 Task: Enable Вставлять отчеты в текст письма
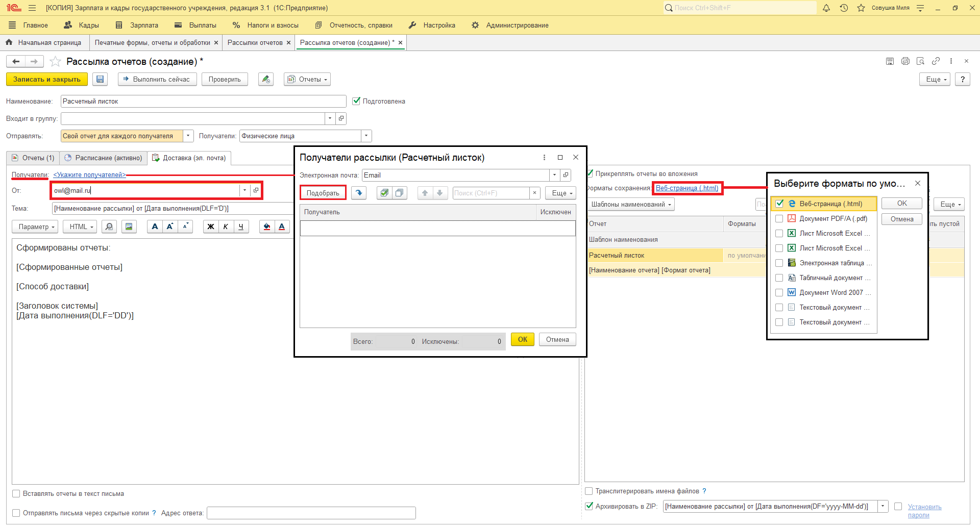click(x=16, y=493)
